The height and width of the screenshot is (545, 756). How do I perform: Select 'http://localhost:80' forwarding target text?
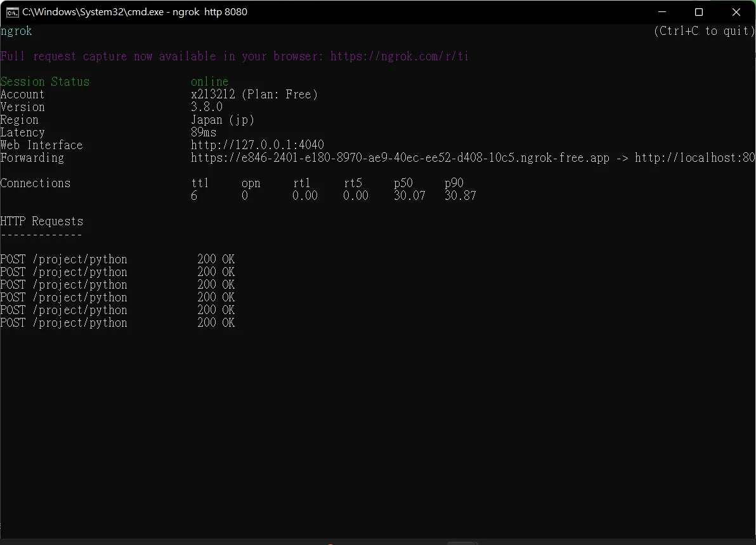(x=694, y=158)
